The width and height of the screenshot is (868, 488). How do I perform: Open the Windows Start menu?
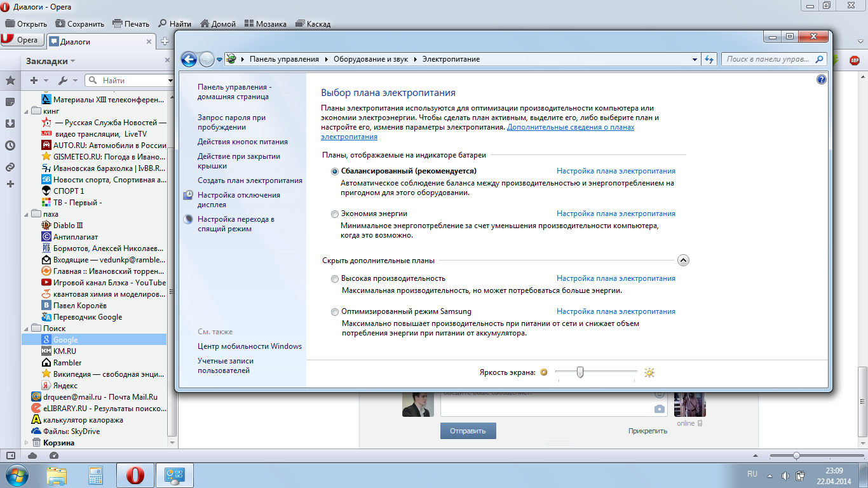coord(17,475)
